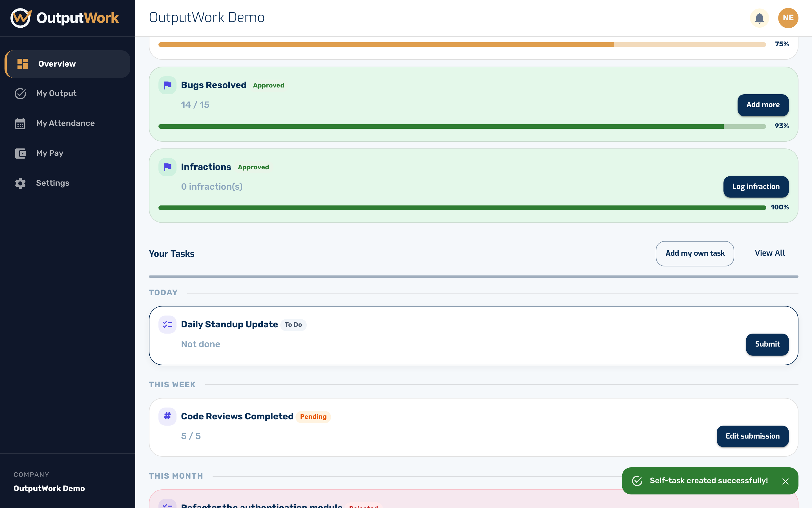Click the Bugs Resolved flag icon
The height and width of the screenshot is (508, 812).
point(167,85)
